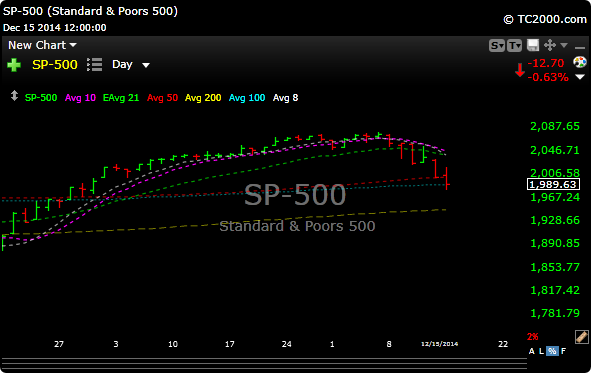Click the TC2000.com copyright text
This screenshot has width=591, height=373.
545,19
